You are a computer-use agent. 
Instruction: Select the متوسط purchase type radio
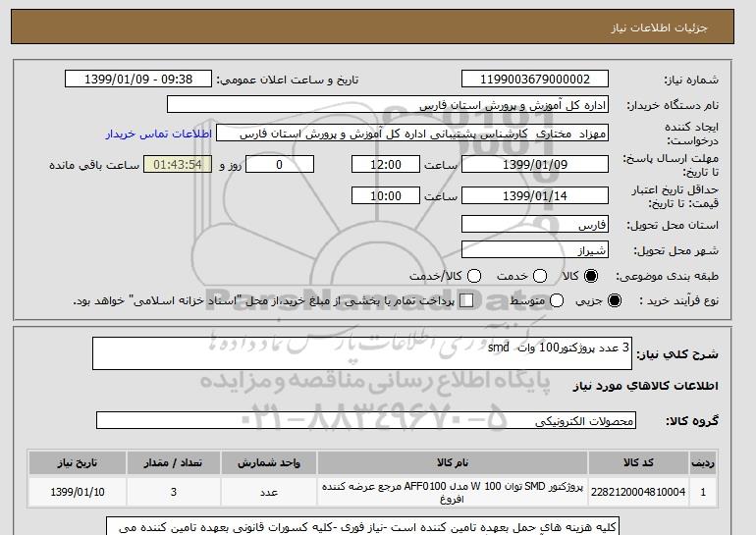pyautogui.click(x=557, y=300)
